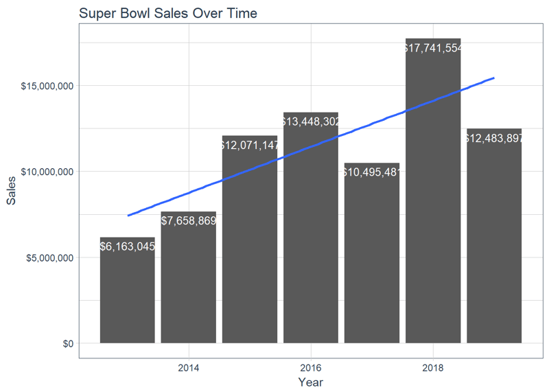
Task: Click the $15,000,000 y-axis label
Action: pyautogui.click(x=47, y=87)
